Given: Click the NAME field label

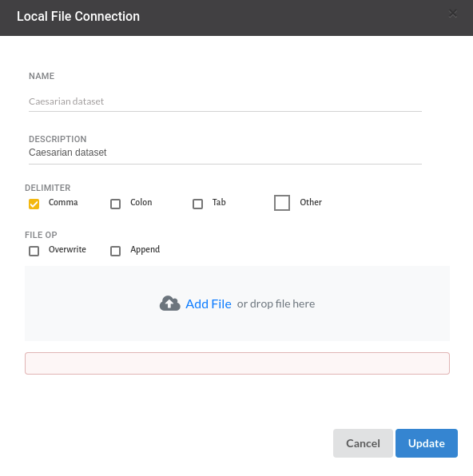Looking at the screenshot, I should tap(42, 76).
